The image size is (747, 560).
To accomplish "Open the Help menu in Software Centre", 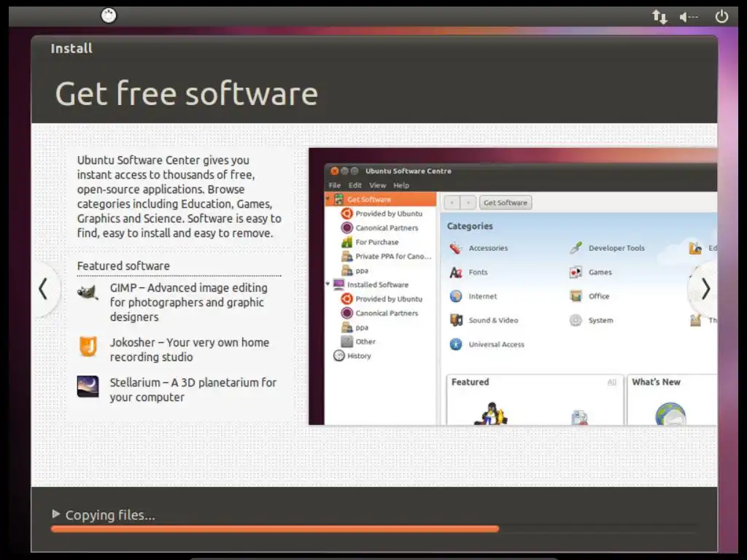I will click(x=401, y=185).
